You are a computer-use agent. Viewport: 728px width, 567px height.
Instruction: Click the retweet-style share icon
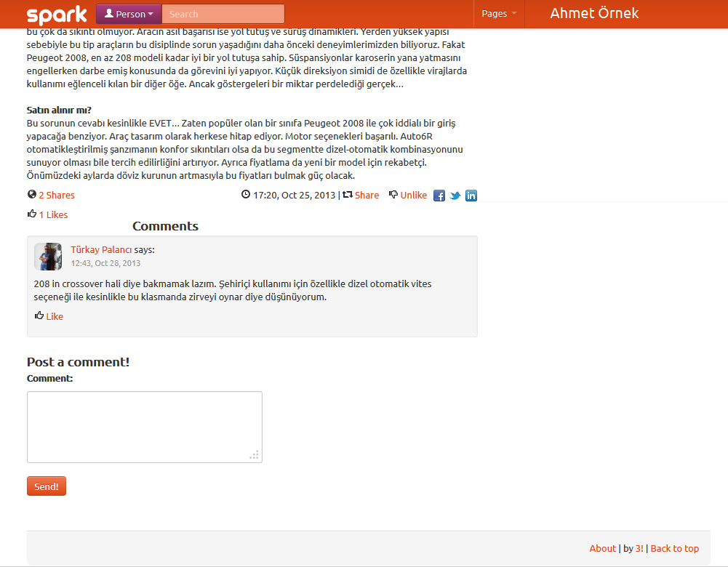click(348, 194)
